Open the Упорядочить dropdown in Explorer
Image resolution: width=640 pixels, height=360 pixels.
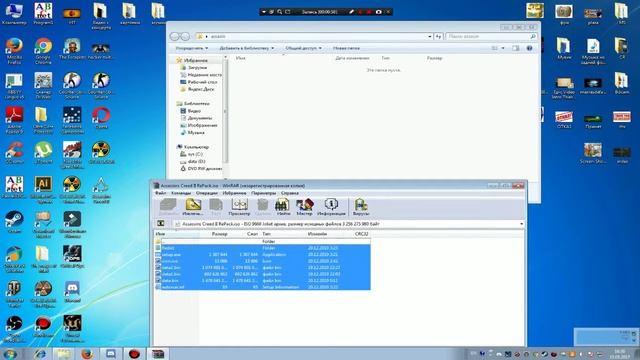pos(192,48)
